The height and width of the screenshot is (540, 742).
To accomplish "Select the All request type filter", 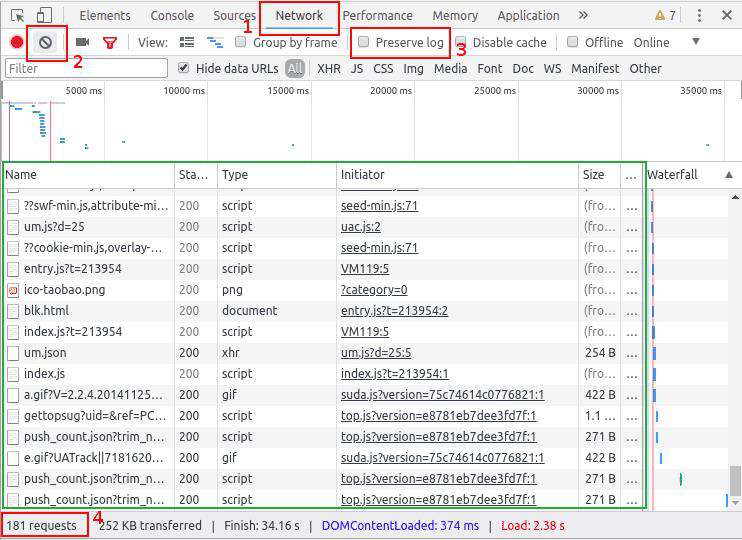I will pyautogui.click(x=295, y=69).
